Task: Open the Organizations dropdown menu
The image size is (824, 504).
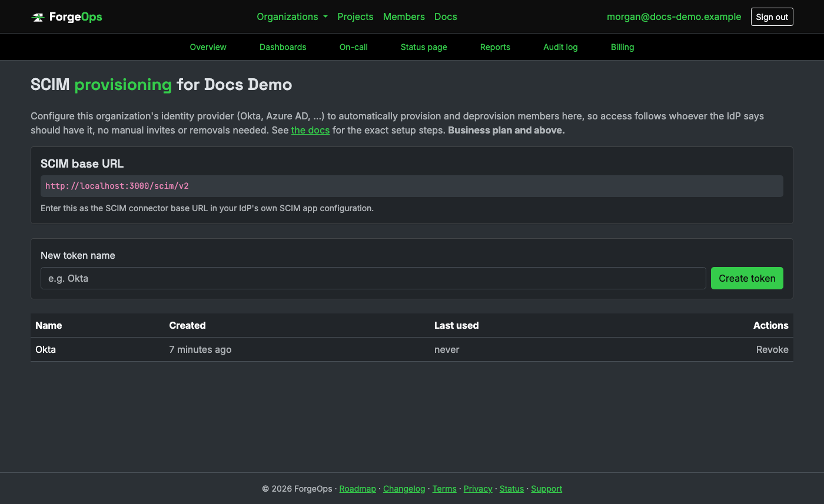Action: pos(292,16)
